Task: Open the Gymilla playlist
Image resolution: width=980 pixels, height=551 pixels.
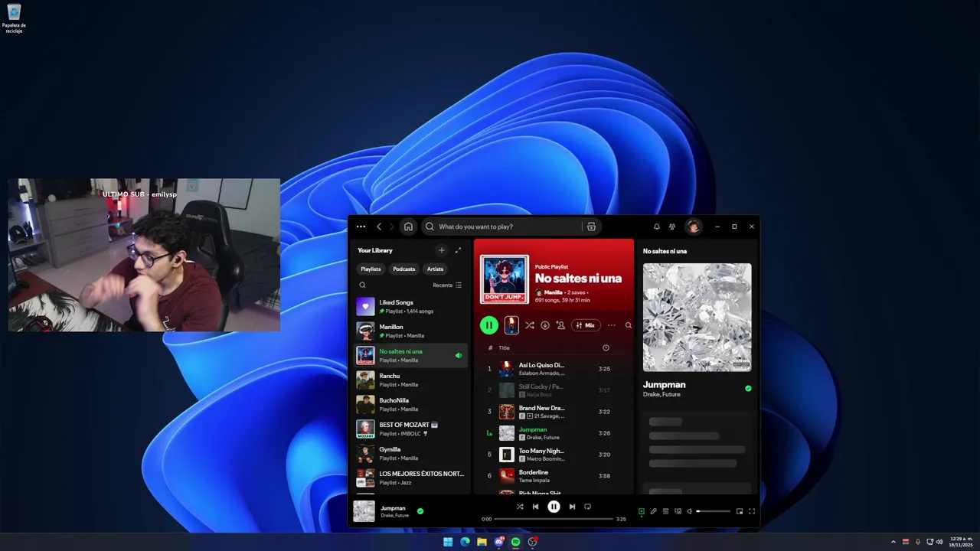Action: pos(411,454)
